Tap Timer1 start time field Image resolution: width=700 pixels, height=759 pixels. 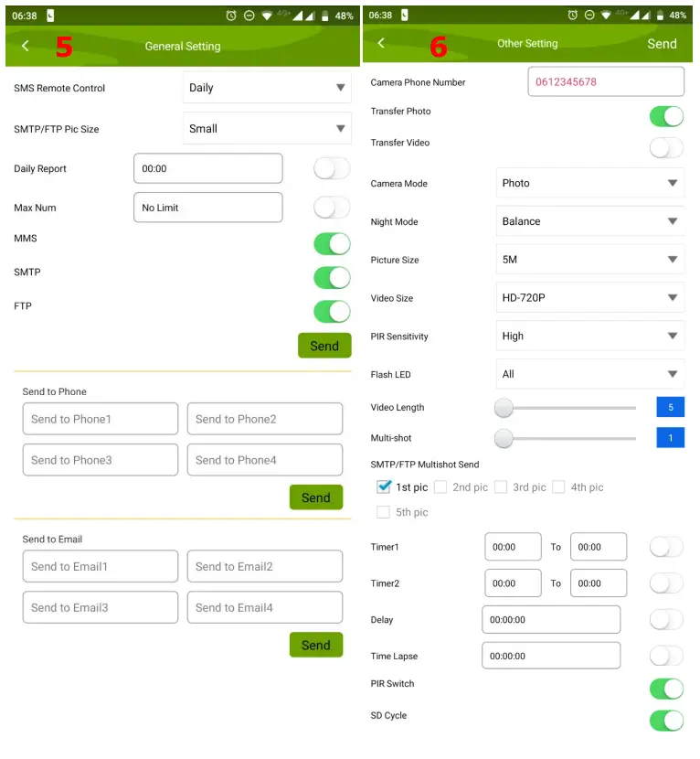[514, 547]
